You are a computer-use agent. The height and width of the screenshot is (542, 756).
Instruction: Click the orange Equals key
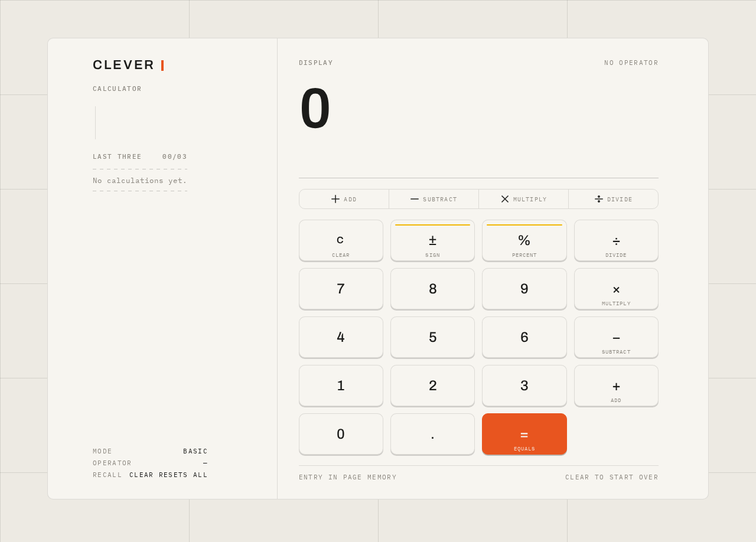coord(524,434)
